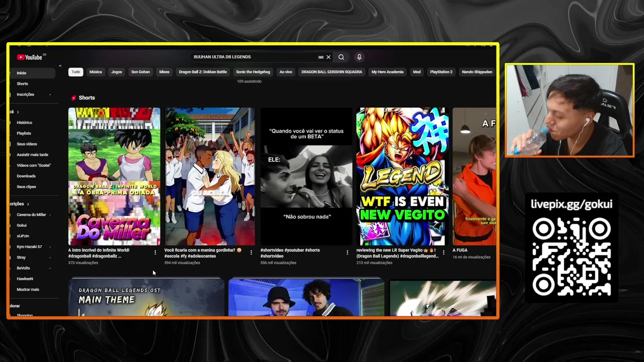The image size is (644, 362).
Task: Open three-dot menu for menina gordinha short
Action: (x=251, y=252)
